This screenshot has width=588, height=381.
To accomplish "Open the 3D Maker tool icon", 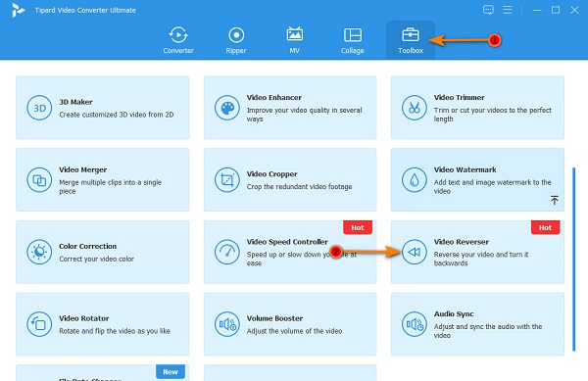I will 39,108.
